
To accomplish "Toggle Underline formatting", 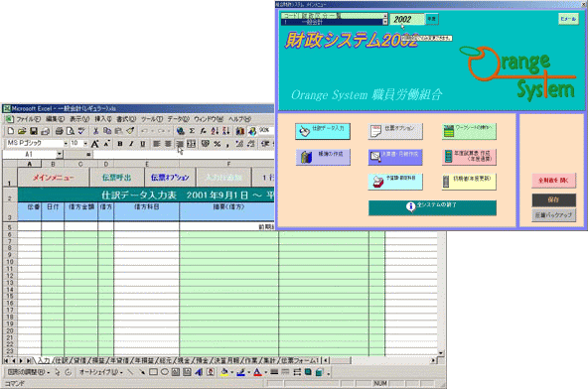I will (x=142, y=144).
